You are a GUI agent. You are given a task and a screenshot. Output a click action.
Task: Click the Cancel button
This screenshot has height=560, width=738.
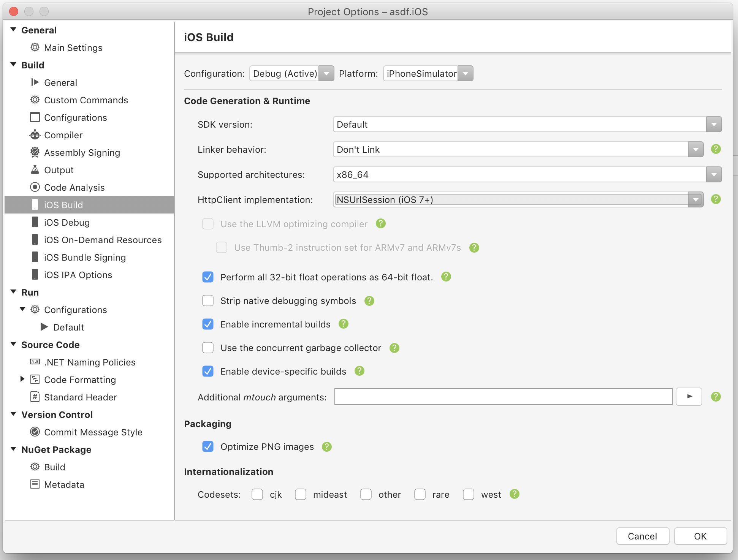point(642,536)
